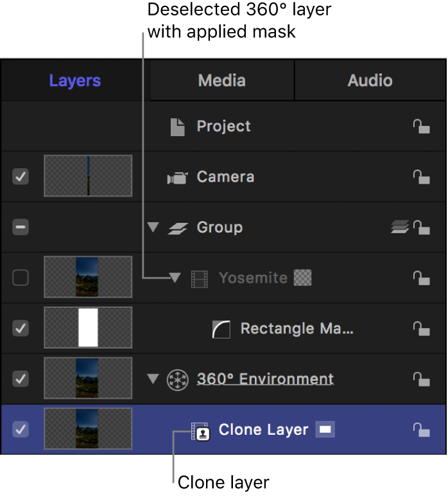Toggle the lock on the Project row
This screenshot has width=448, height=499.
pyautogui.click(x=421, y=127)
